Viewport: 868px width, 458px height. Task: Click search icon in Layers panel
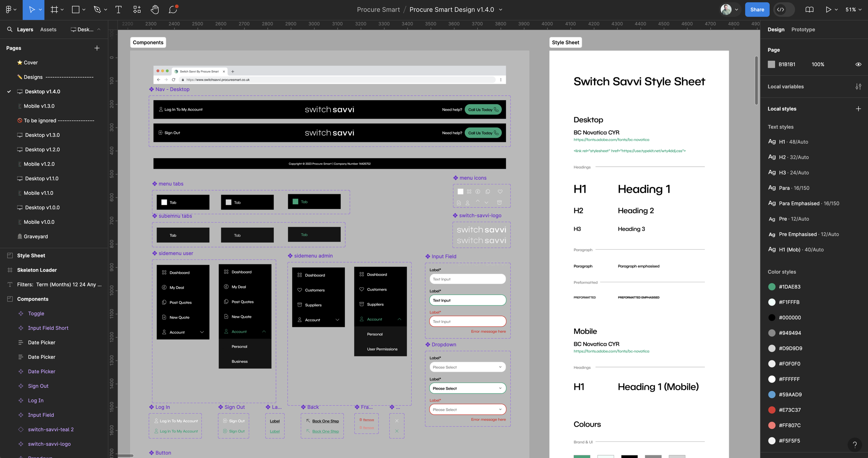pos(10,29)
